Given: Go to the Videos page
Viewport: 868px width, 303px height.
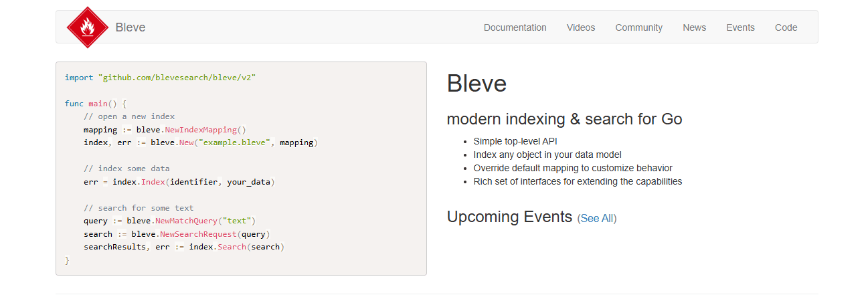Looking at the screenshot, I should (581, 27).
